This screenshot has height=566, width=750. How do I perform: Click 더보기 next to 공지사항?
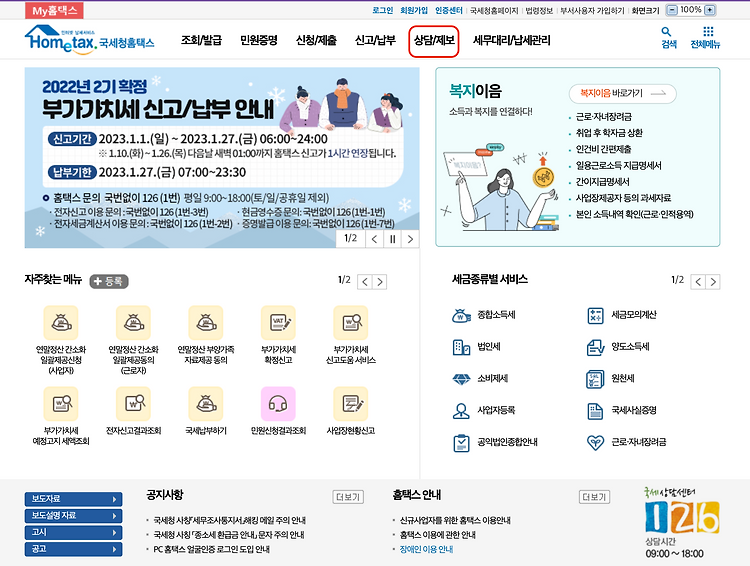[348, 497]
